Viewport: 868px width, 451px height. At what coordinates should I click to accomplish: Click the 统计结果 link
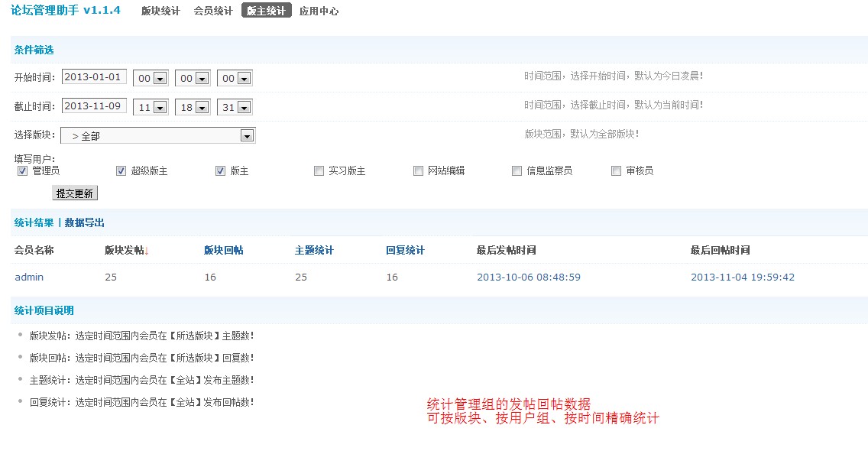point(34,222)
